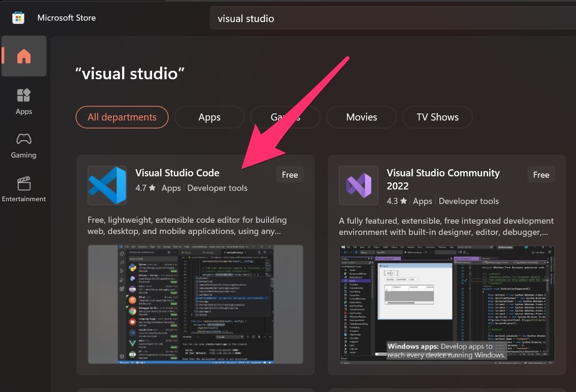Filter results by Games
The image size is (576, 392).
pos(285,117)
